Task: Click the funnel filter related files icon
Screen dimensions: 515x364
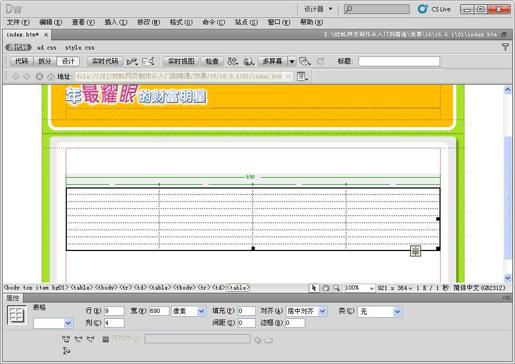Action: 505,47
